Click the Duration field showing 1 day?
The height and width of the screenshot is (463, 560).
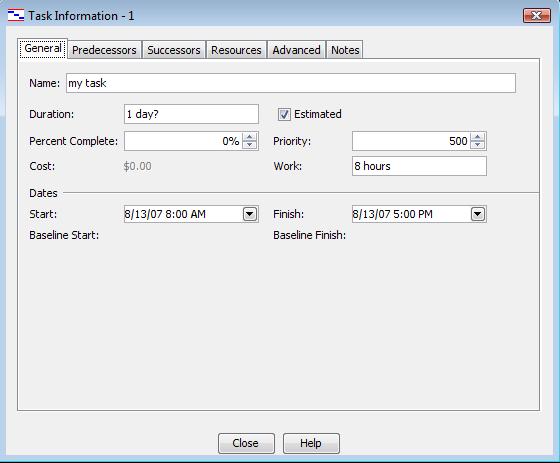tap(191, 114)
